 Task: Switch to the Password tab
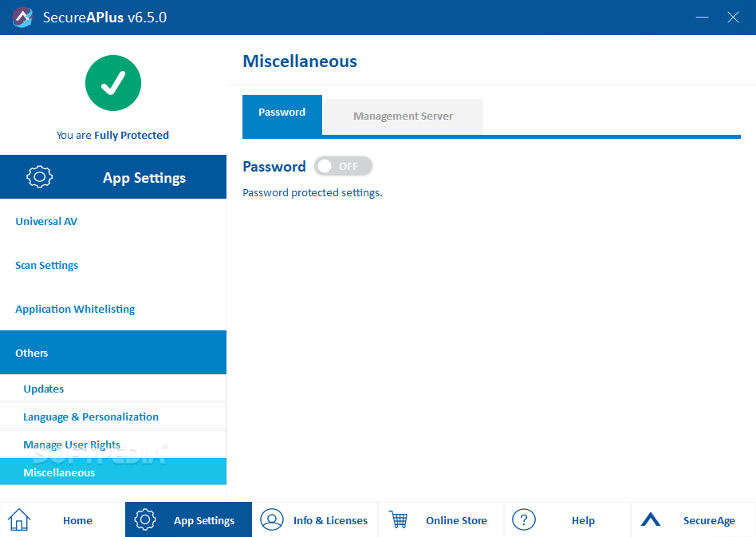pyautogui.click(x=282, y=115)
